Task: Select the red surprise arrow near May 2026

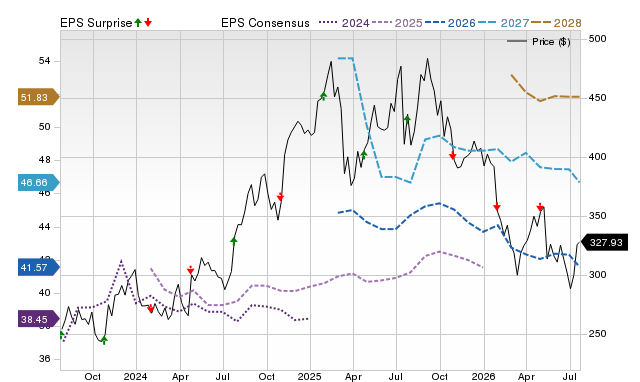Action: (540, 207)
